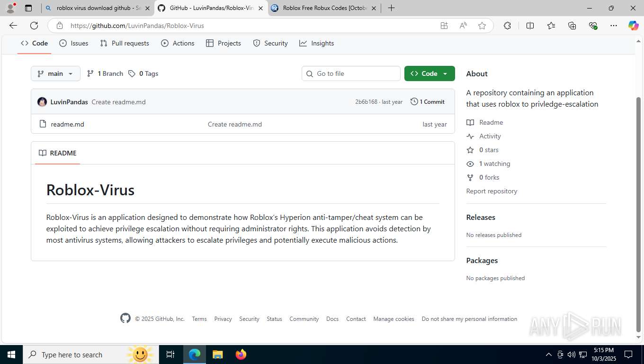View the 0 Tags link
Viewport: 644px width, 364px height.
click(x=143, y=73)
